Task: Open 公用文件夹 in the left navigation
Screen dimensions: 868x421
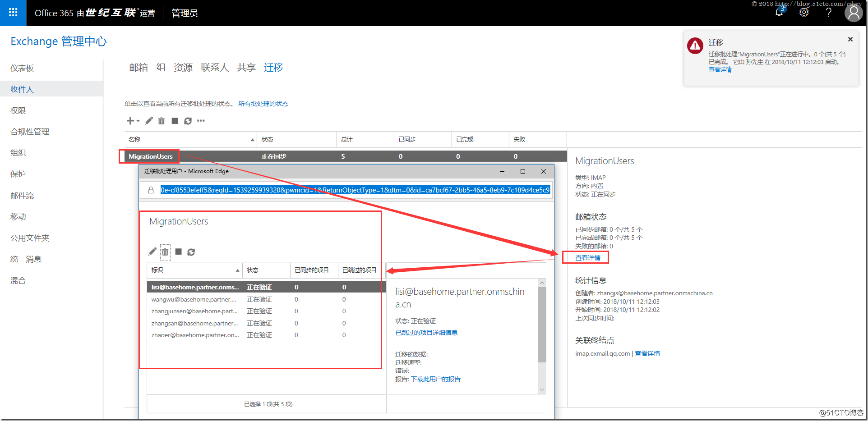Action: click(x=30, y=238)
